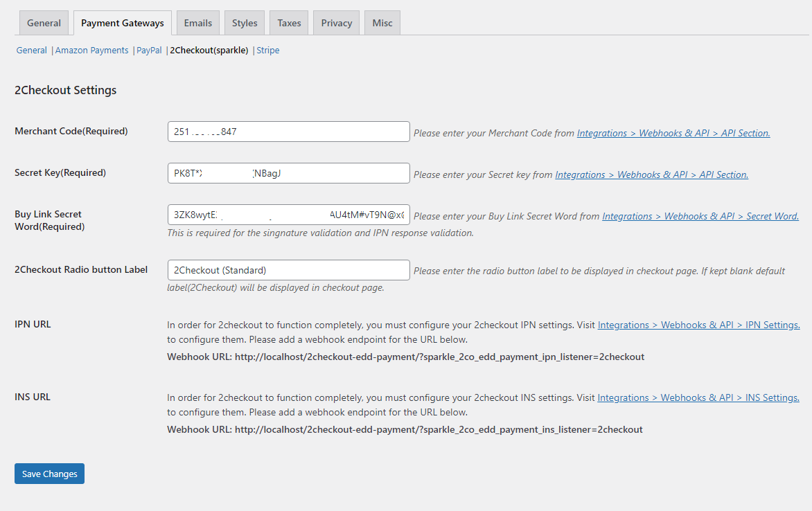The height and width of the screenshot is (511, 812).
Task: Click the IPN Webhook URL text
Action: point(405,357)
